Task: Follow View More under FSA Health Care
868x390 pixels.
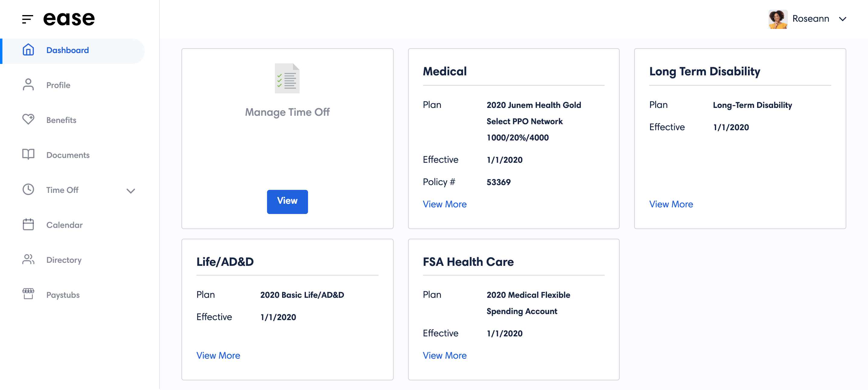Action: click(445, 355)
